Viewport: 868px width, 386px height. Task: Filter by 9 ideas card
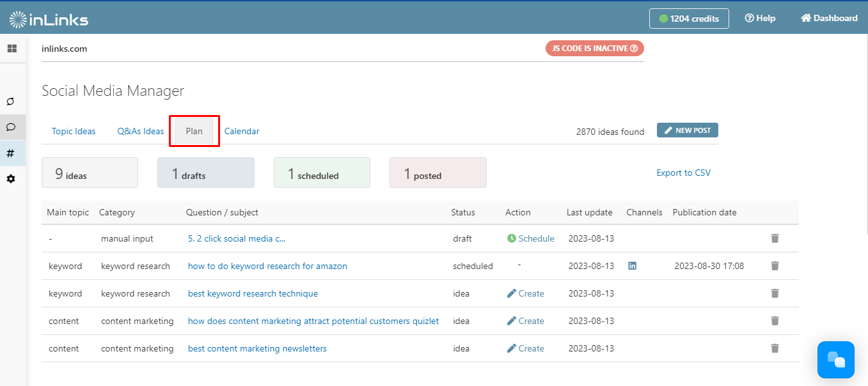pyautogui.click(x=90, y=173)
